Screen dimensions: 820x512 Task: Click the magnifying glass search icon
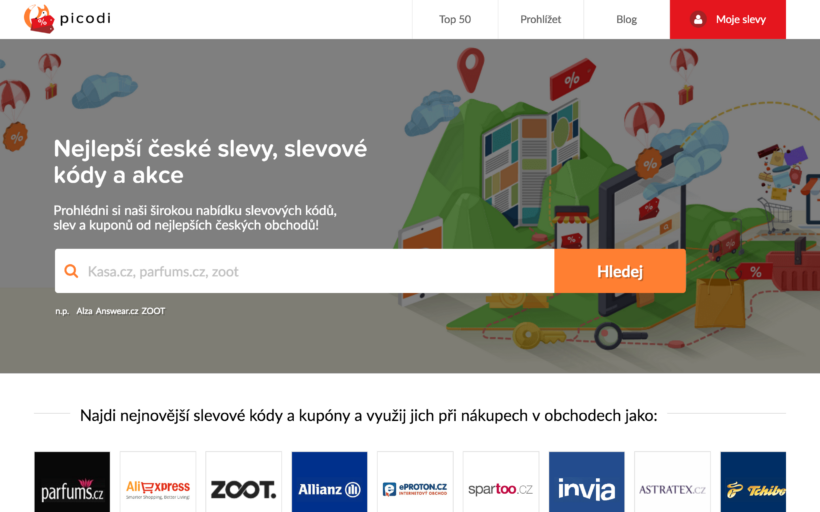pyautogui.click(x=71, y=271)
